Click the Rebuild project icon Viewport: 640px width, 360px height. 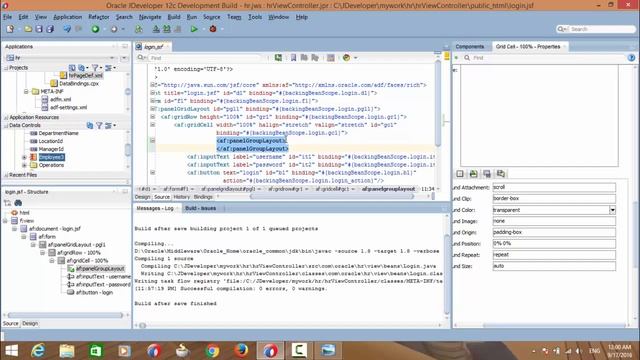tap(167, 29)
